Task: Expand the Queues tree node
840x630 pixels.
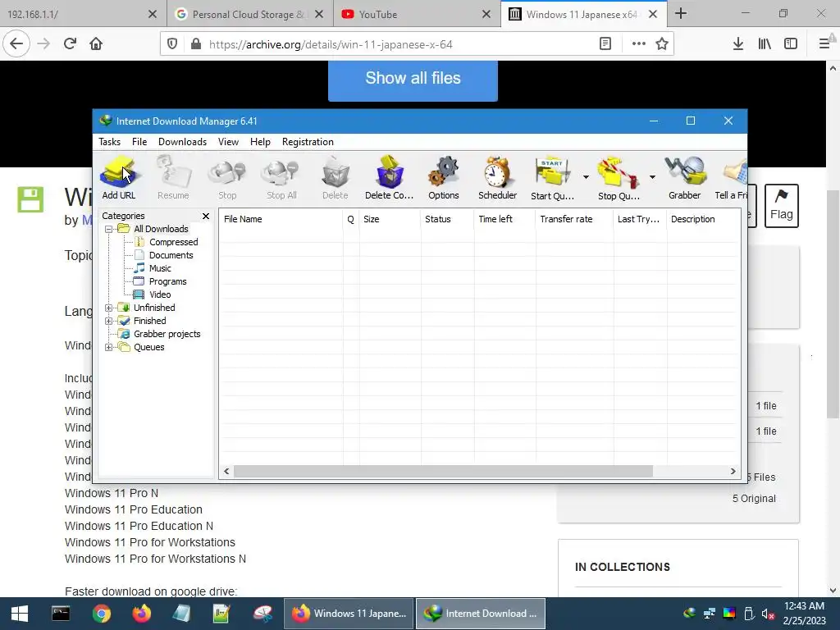Action: tap(109, 347)
